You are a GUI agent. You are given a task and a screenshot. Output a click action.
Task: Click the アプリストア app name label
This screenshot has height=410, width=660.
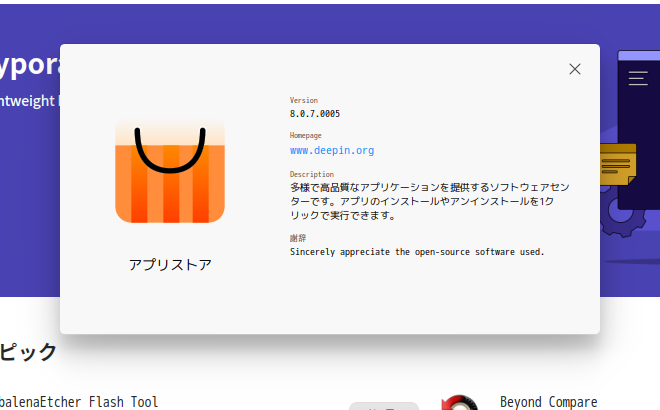pos(170,265)
